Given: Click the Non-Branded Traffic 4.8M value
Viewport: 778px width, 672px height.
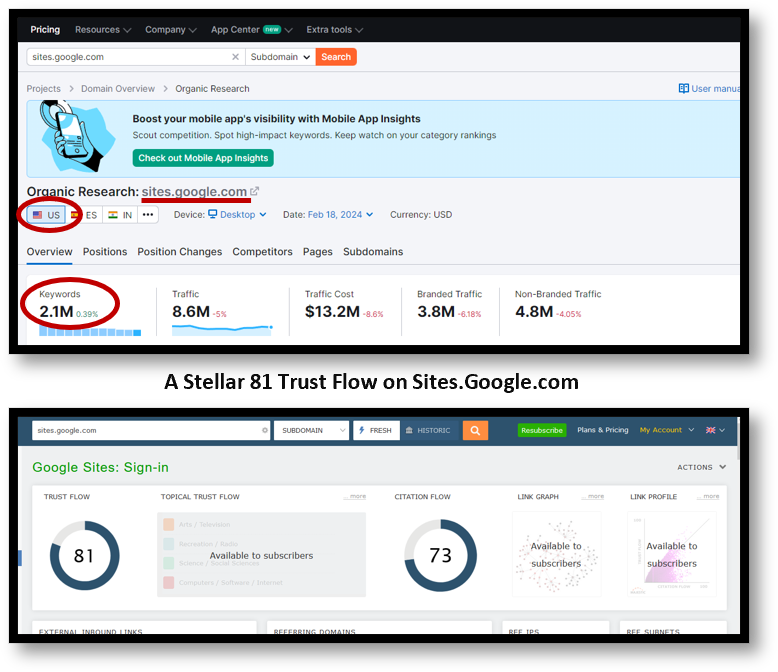Looking at the screenshot, I should coord(534,312).
